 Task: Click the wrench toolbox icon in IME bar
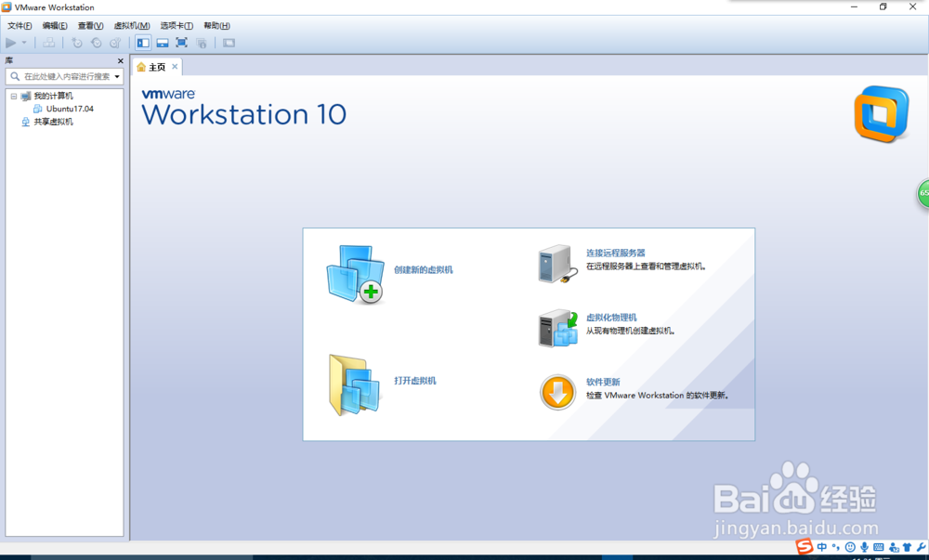click(921, 547)
